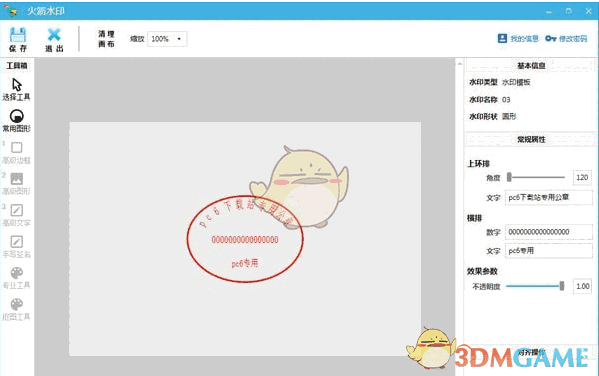The width and height of the screenshot is (599, 376).
Task: Close the 火箭水印 window
Action: tap(589, 11)
